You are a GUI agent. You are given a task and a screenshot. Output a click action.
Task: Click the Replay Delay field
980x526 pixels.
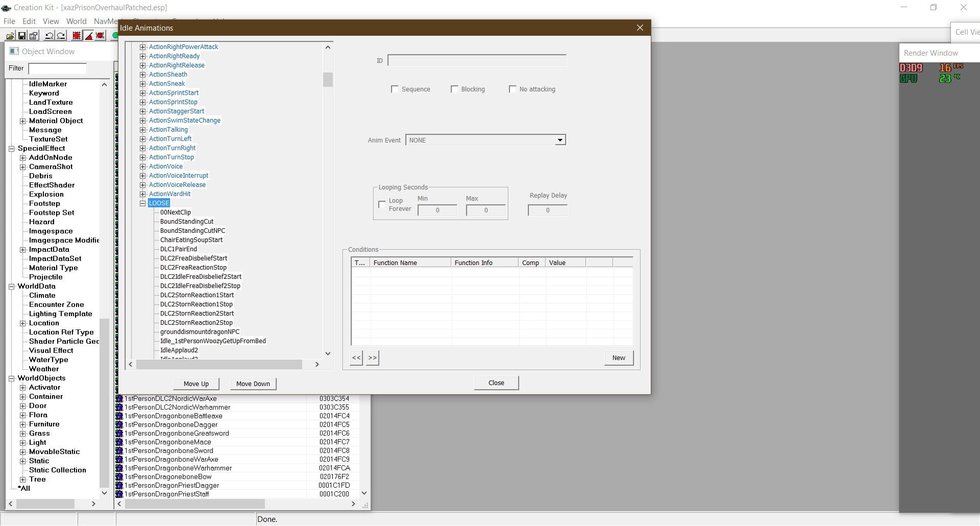coord(548,210)
